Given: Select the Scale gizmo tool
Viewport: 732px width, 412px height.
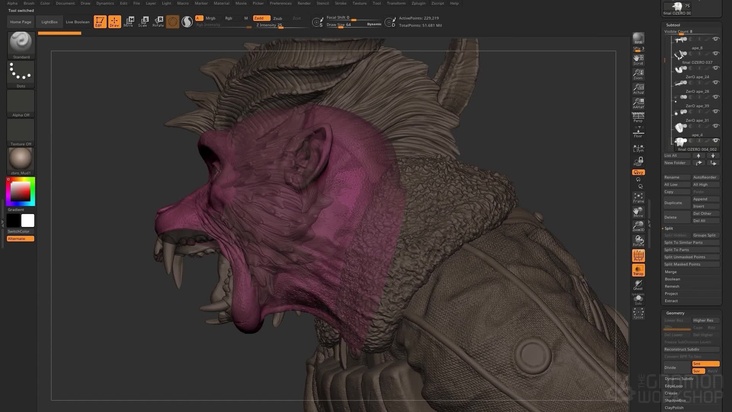Looking at the screenshot, I should coord(144,21).
